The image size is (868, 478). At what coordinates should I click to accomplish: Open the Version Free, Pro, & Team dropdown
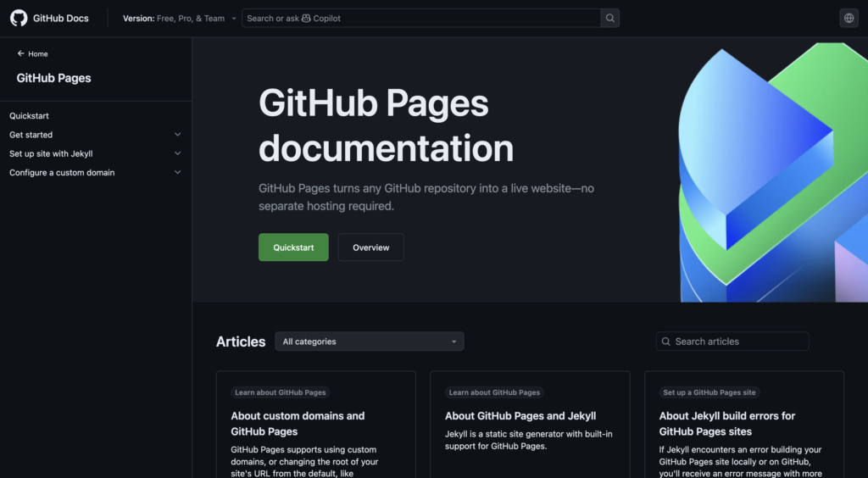tap(180, 19)
